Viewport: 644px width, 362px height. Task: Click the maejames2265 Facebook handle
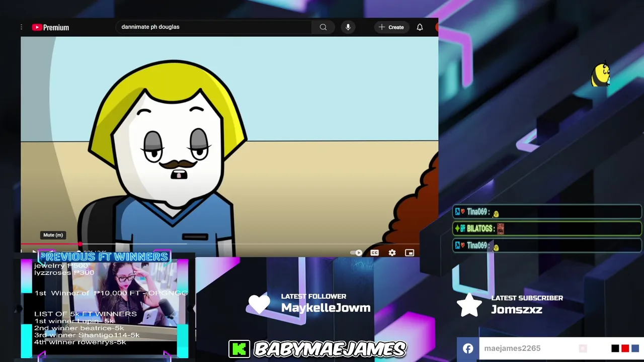[x=512, y=348]
